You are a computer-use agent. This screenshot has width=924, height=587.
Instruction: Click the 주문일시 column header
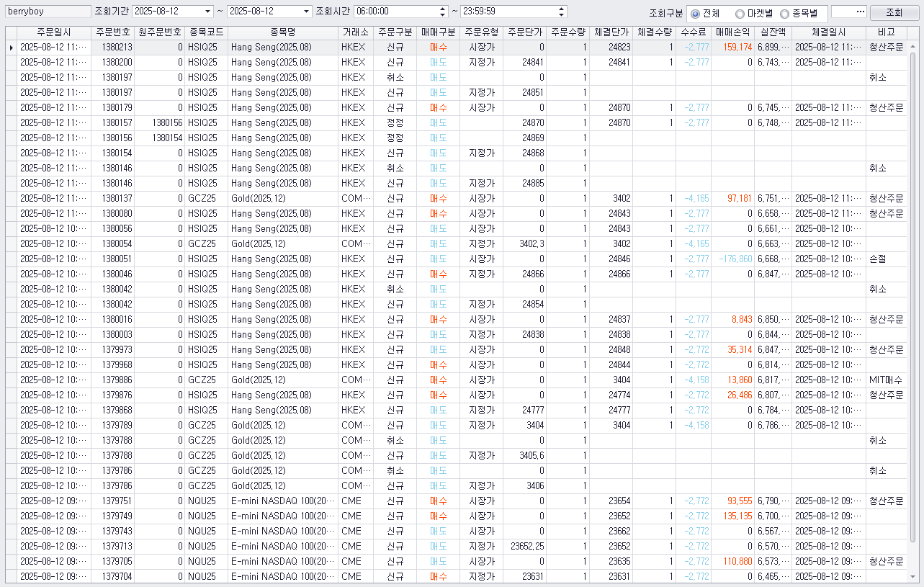coord(53,32)
